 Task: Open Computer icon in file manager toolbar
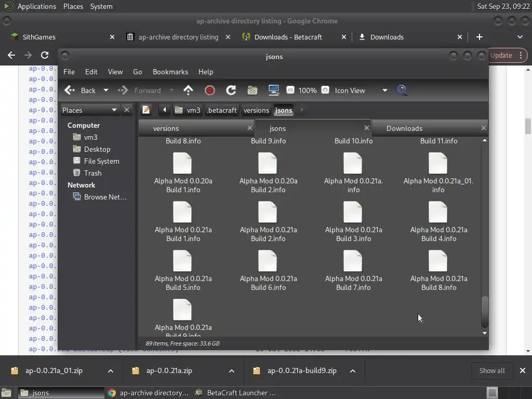(273, 90)
